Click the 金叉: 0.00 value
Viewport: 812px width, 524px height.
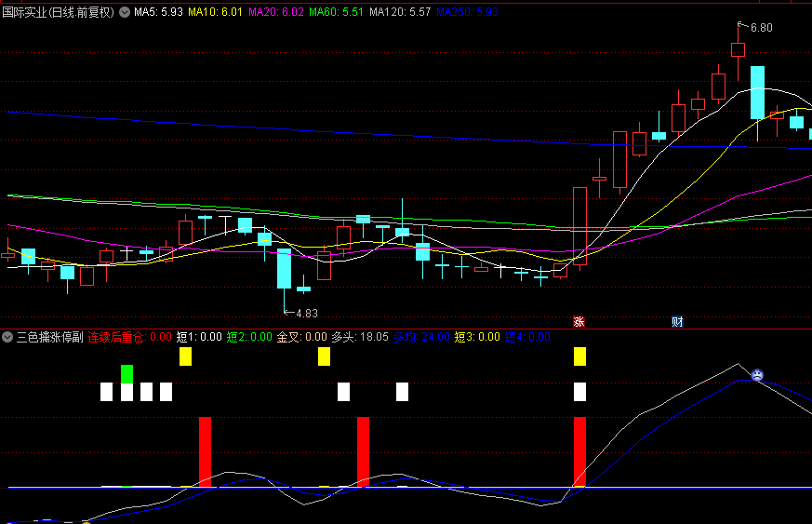[x=302, y=337]
